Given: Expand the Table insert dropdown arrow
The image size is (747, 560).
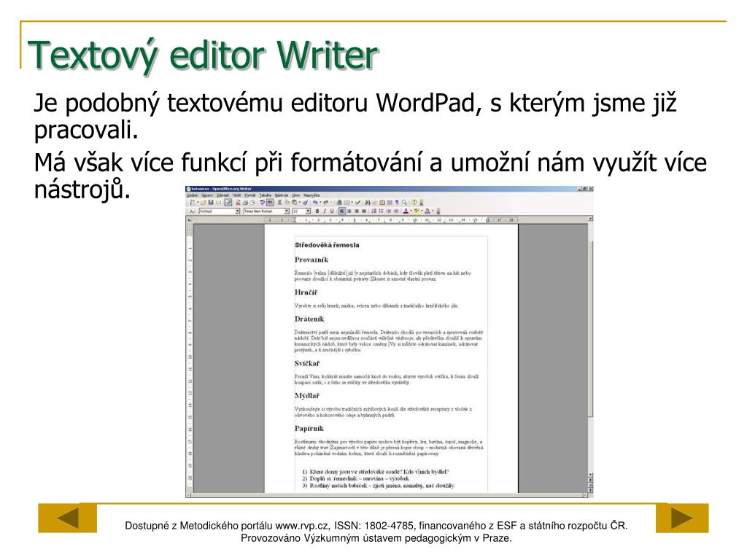Looking at the screenshot, I should (352, 202).
